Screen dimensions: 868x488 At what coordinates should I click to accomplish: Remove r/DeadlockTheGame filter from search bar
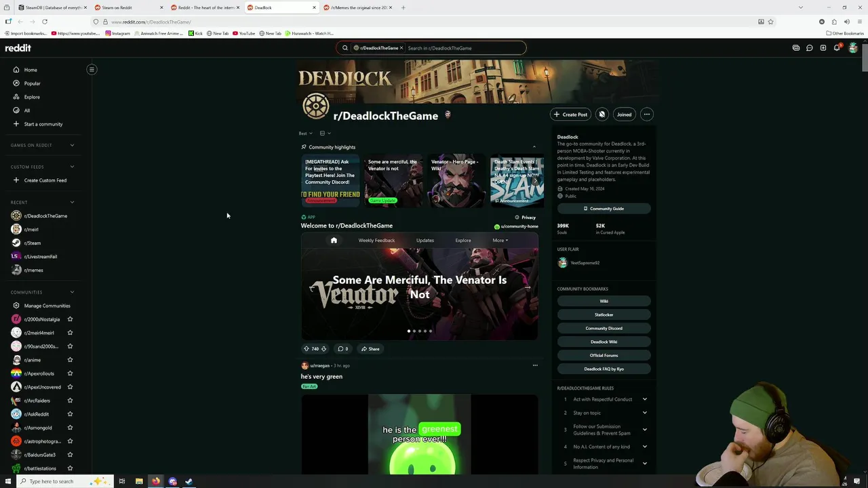pyautogui.click(x=401, y=48)
